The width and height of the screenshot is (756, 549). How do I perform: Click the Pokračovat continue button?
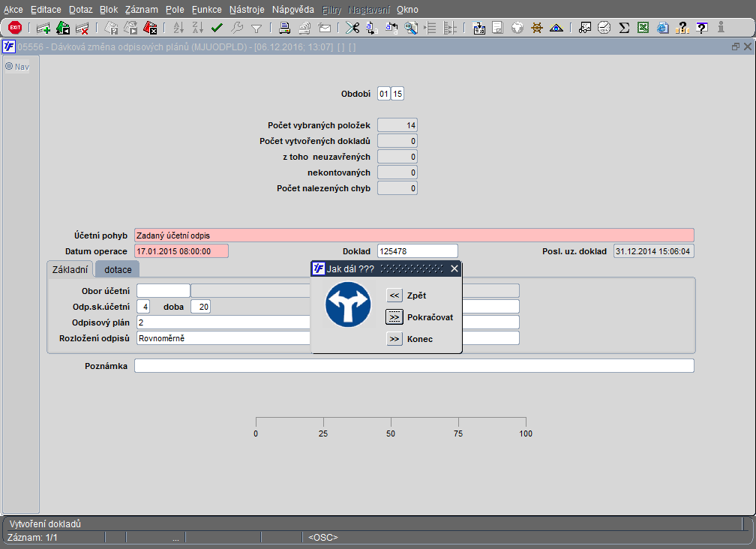coord(394,317)
